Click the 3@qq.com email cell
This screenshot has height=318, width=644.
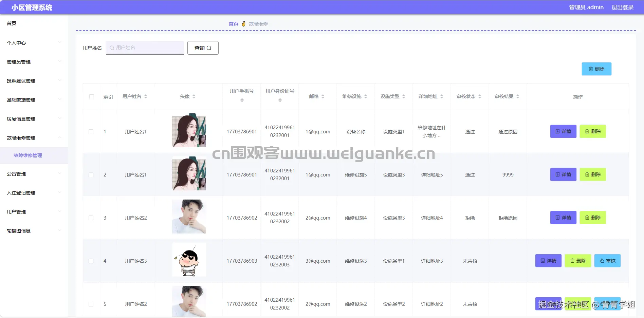318,261
